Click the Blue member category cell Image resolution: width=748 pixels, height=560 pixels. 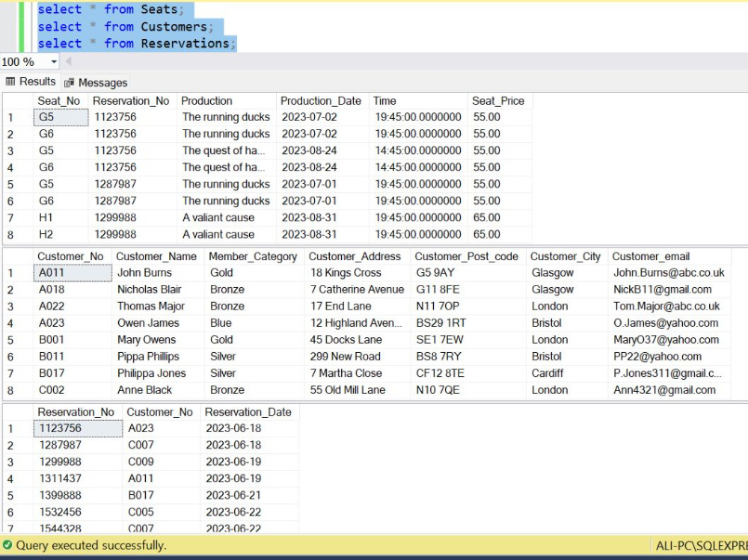(x=254, y=323)
